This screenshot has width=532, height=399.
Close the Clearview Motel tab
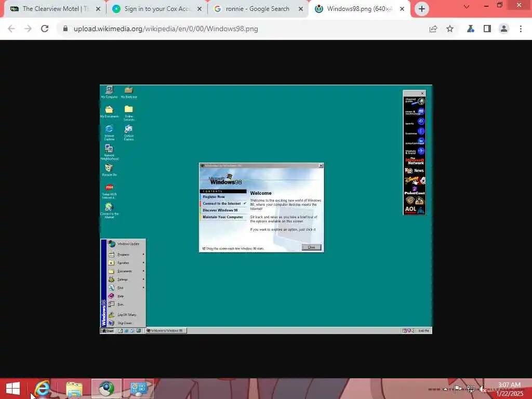(98, 9)
